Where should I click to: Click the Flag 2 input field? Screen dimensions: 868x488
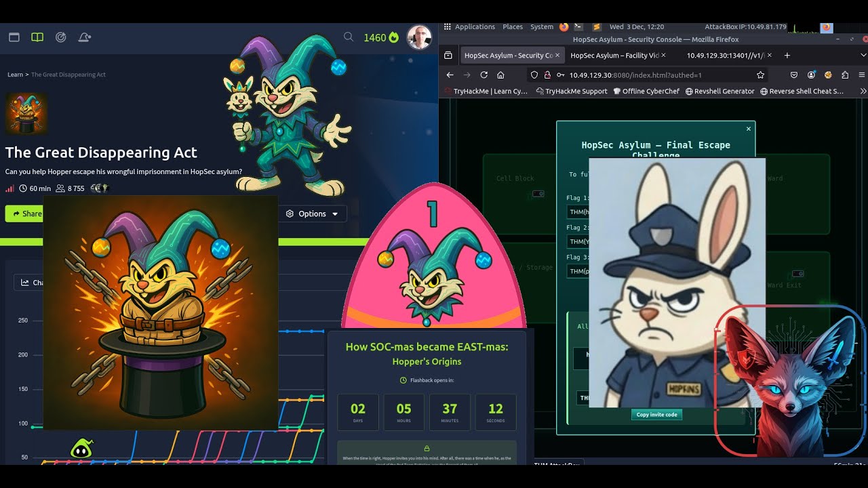click(578, 241)
